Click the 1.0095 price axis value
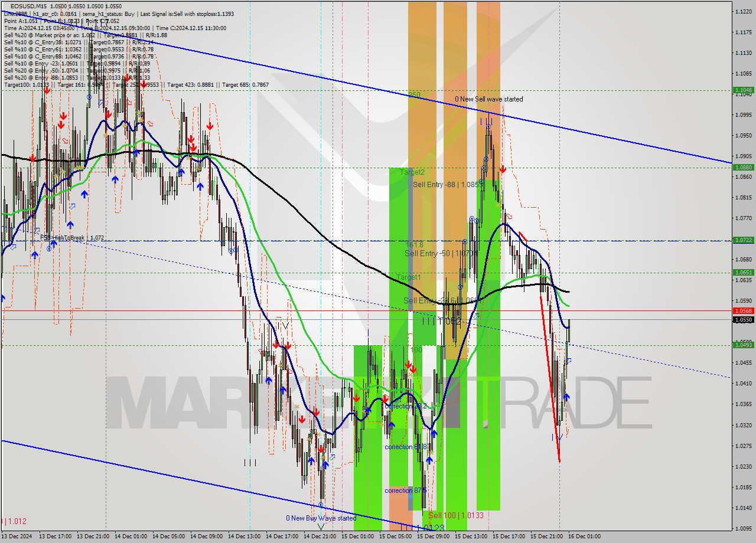Image resolution: width=756 pixels, height=543 pixels. (x=743, y=528)
